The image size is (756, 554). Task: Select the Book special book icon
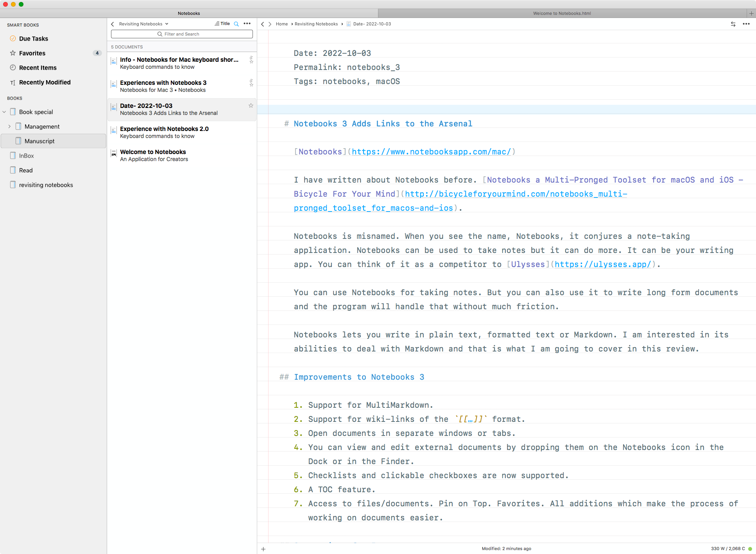pyautogui.click(x=13, y=112)
